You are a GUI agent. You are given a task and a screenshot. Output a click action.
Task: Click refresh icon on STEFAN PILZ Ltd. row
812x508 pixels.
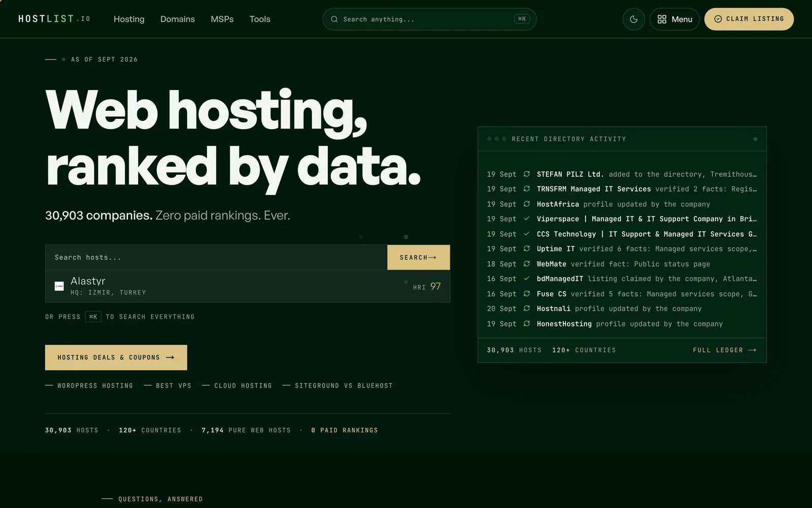pyautogui.click(x=527, y=174)
